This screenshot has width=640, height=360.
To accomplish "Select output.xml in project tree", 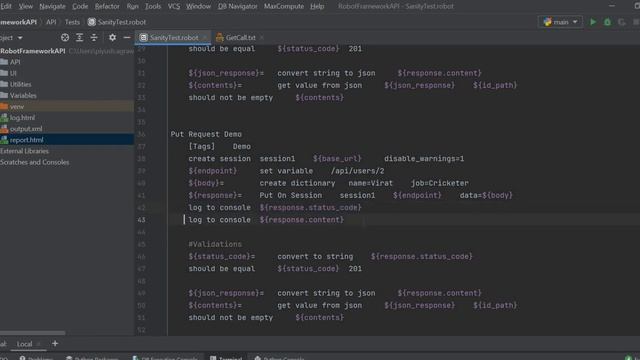I will (x=26, y=129).
